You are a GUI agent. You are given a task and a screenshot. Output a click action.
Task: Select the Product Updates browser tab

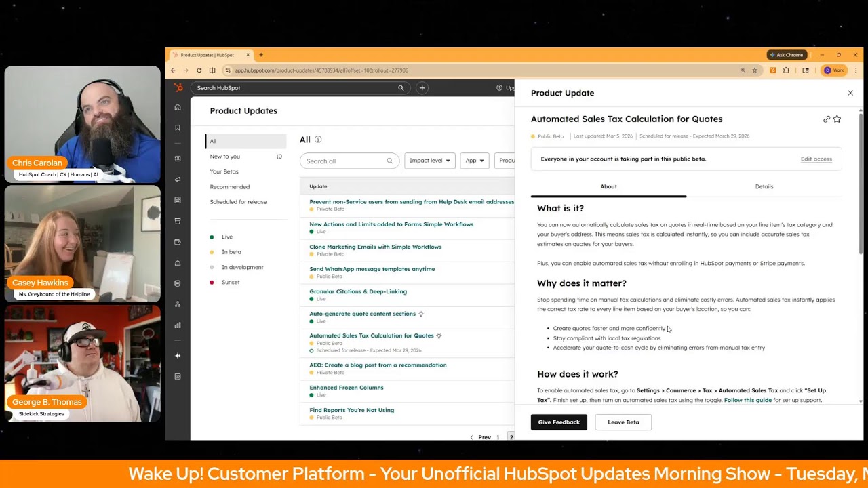tap(210, 55)
